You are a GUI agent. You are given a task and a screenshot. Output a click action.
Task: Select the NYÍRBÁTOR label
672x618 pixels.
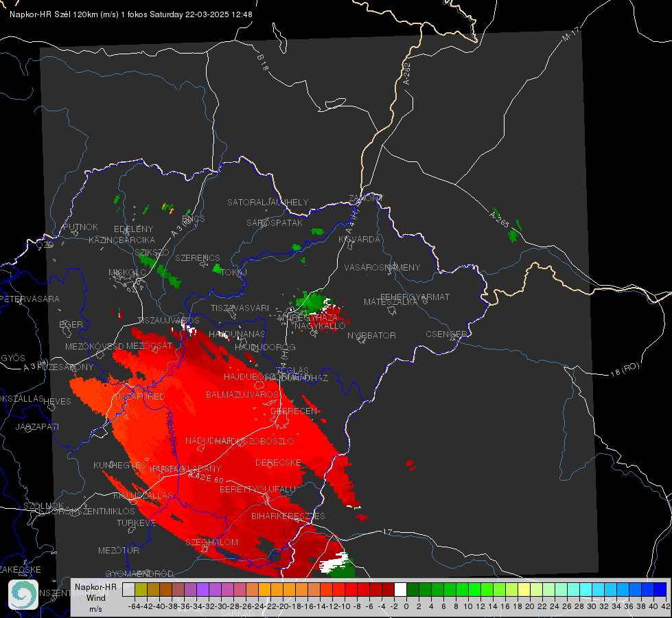[x=371, y=335]
